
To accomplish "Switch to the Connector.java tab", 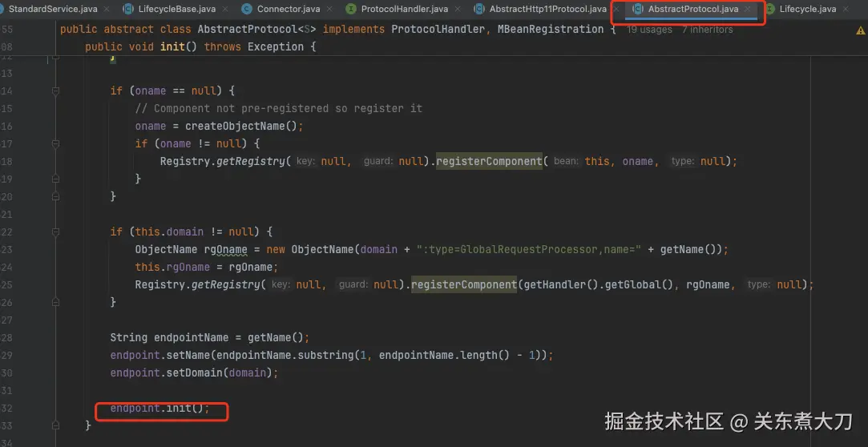I will pyautogui.click(x=287, y=9).
